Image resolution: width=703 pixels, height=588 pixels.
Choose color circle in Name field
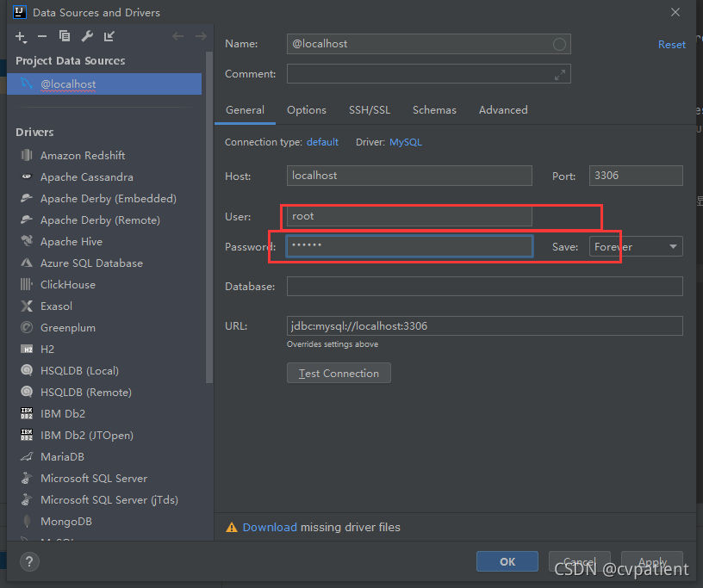[x=559, y=45]
